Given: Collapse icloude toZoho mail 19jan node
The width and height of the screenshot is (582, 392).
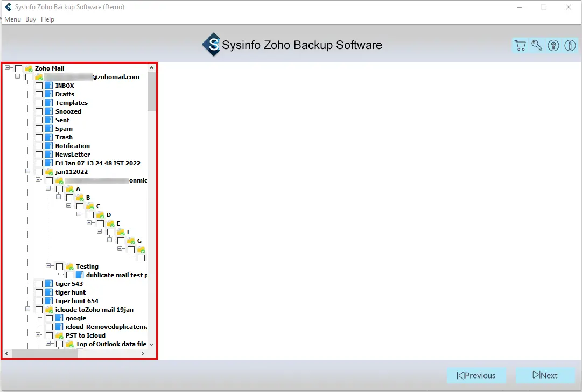Looking at the screenshot, I should 27,309.
